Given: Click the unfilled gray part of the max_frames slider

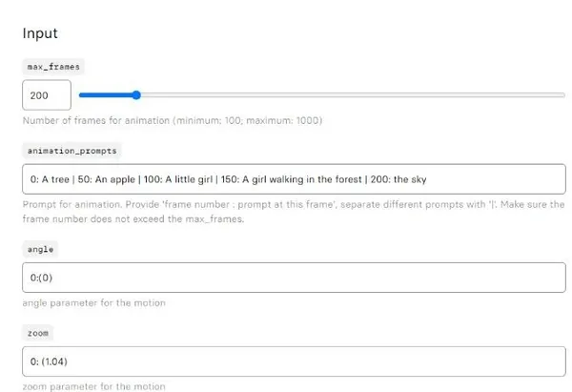Looking at the screenshot, I should coord(353,95).
